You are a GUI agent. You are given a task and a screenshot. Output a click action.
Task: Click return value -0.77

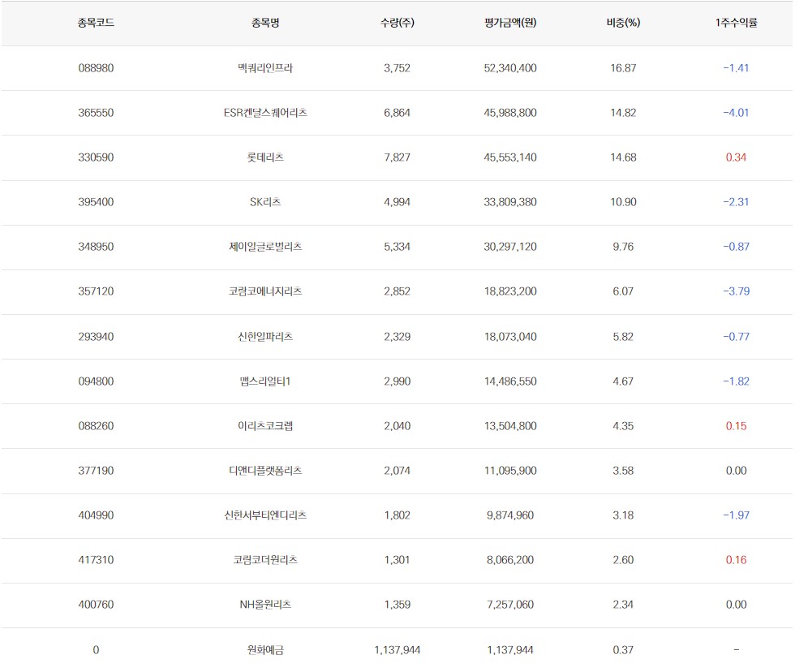point(736,337)
